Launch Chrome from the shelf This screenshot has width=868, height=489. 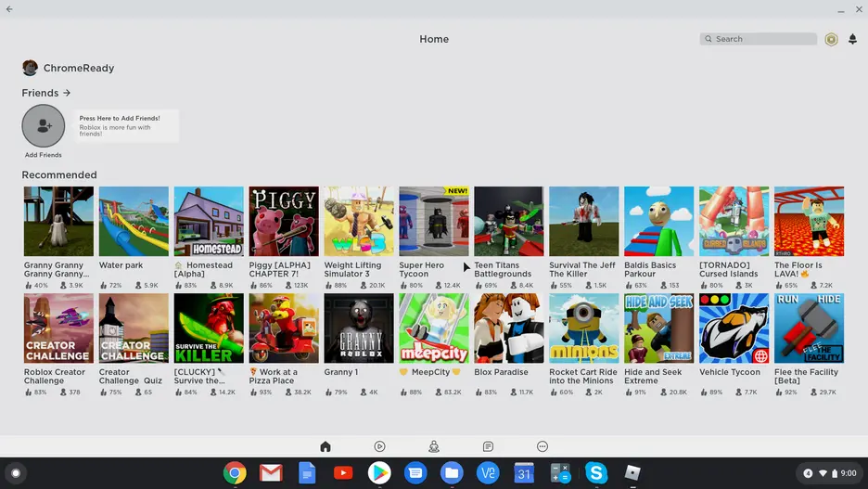[x=235, y=473]
